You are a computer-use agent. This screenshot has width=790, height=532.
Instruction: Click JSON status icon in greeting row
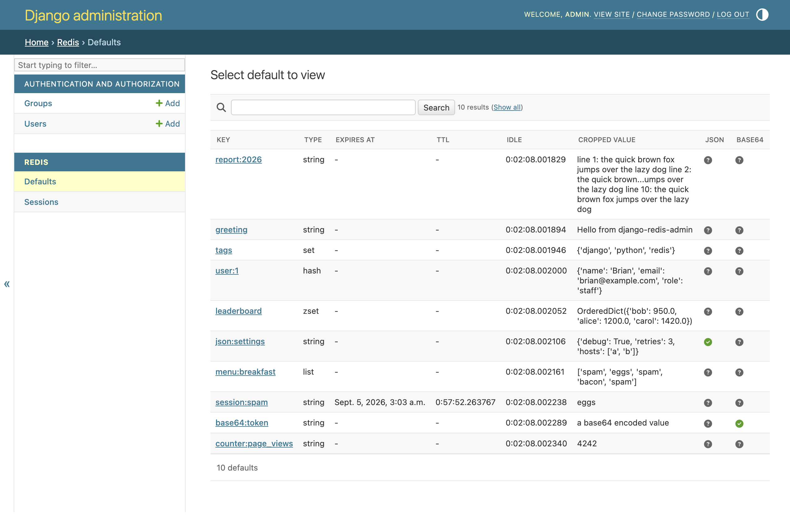pos(708,230)
